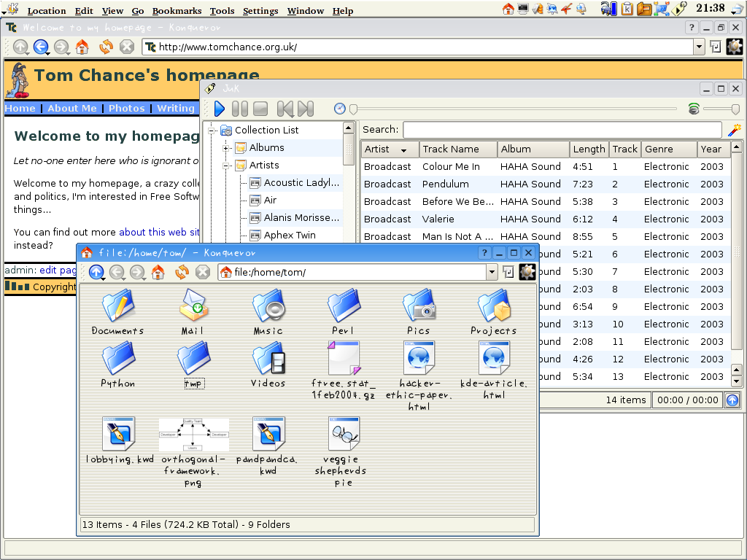747x560 pixels.
Task: Click the Home link on Tom's page
Action: point(20,108)
